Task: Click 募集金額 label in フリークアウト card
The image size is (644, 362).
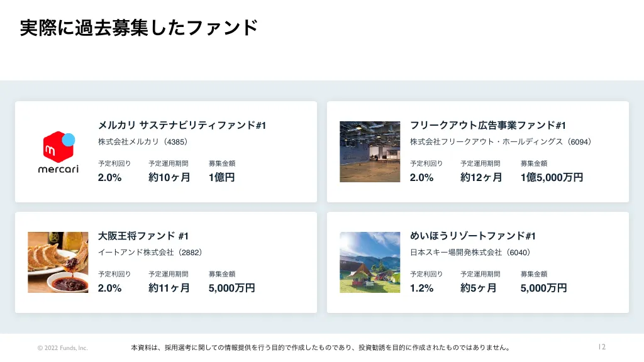Action: coord(534,163)
